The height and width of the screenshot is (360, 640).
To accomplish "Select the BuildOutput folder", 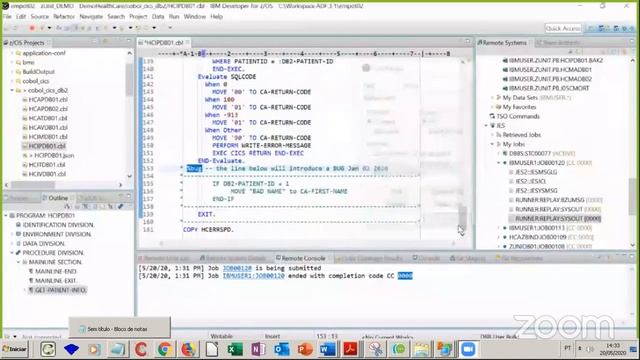I will click(x=38, y=72).
